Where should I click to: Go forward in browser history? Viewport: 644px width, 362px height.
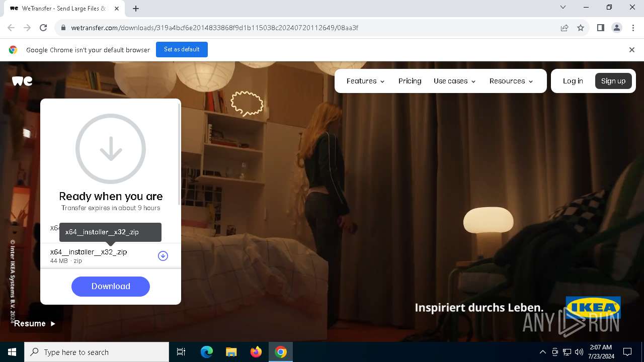click(x=27, y=28)
